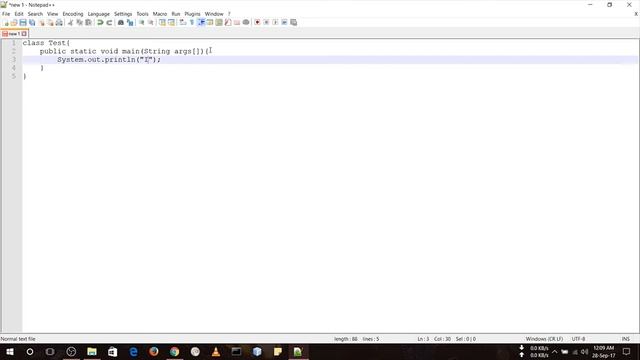Save the current file via toolbar
This screenshot has width=640, height=360.
23,22
